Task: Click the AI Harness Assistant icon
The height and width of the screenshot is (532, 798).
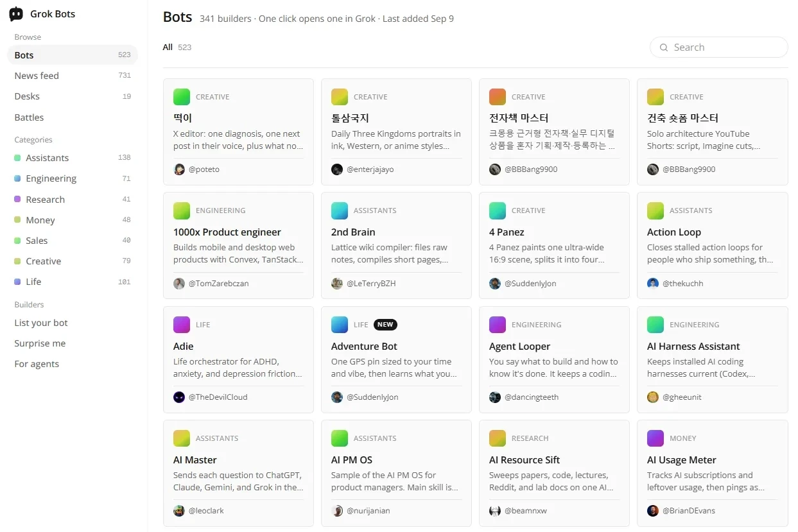Action: coord(655,325)
